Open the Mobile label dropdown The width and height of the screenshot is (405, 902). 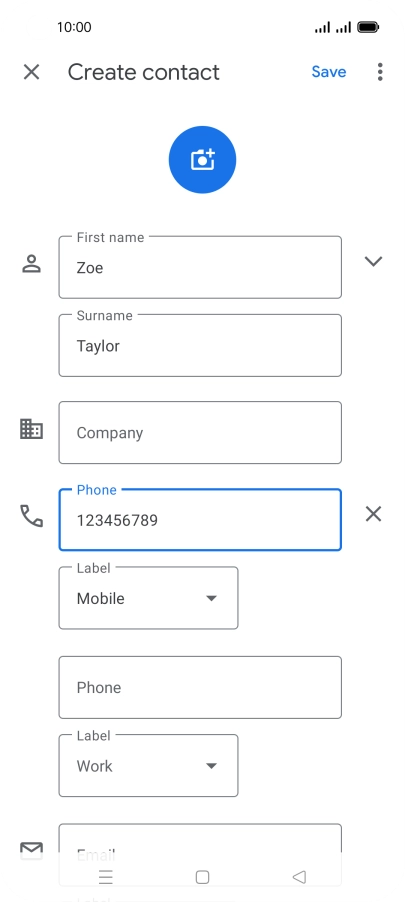pyautogui.click(x=148, y=598)
